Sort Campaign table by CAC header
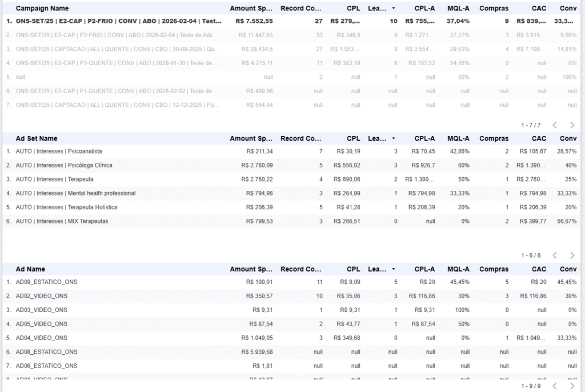This screenshot has width=585, height=392. point(539,9)
